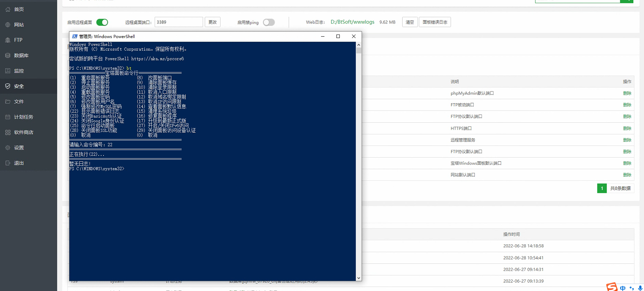Click the PowerShell scrollbar thumb

(x=359, y=51)
